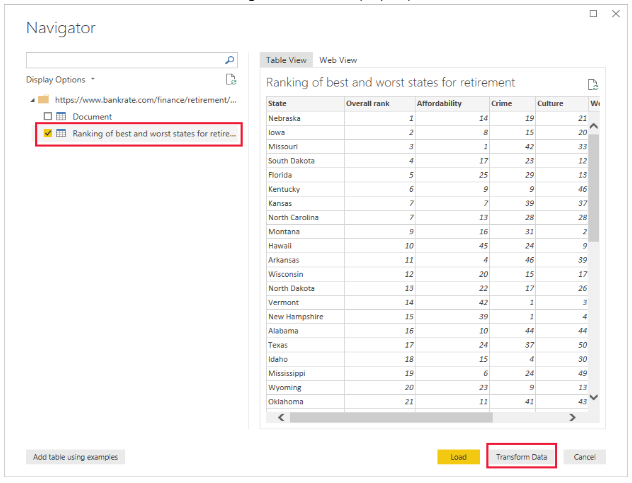Screen dimensions: 632x483
Task: Click Add table using examples
Action: [x=75, y=457]
